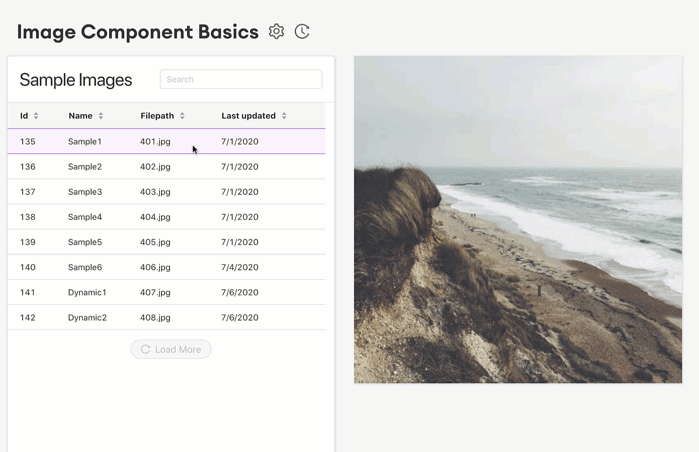Click the 7/6/2020 date in Dynamic2 row
The height and width of the screenshot is (452, 699).
[x=240, y=318]
